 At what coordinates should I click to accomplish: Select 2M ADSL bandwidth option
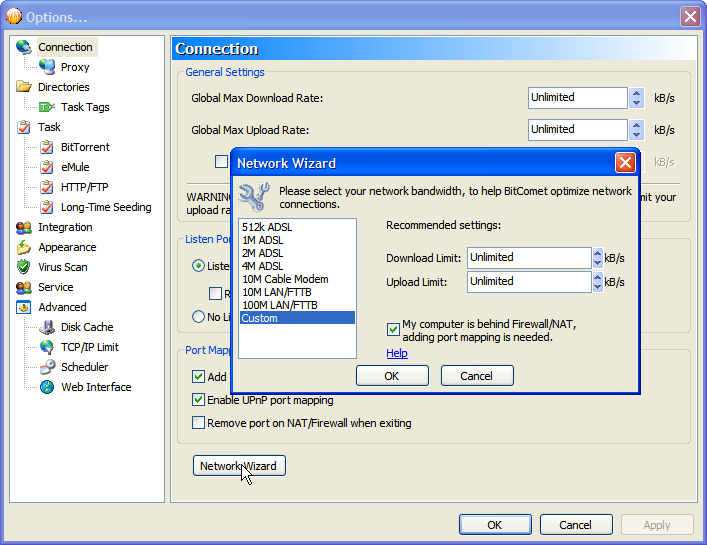(x=297, y=253)
